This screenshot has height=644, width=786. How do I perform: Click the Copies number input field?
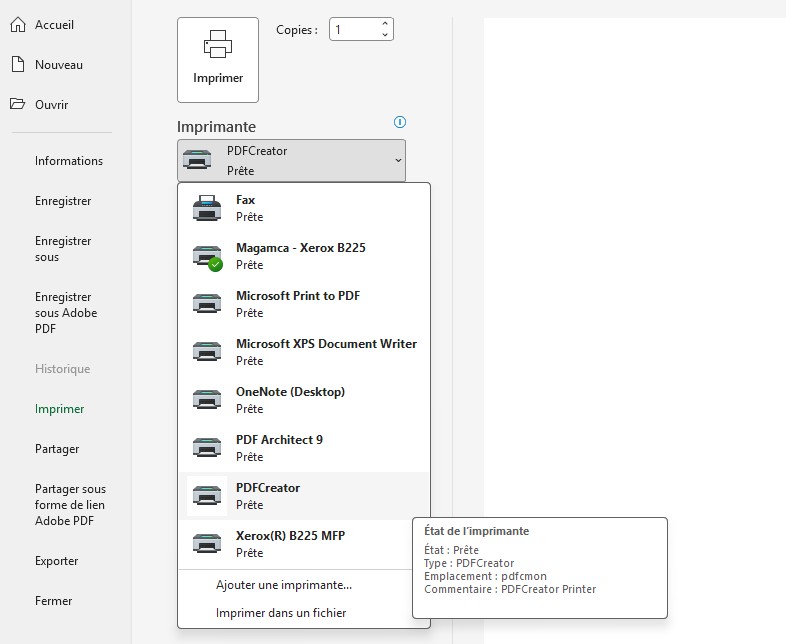356,30
